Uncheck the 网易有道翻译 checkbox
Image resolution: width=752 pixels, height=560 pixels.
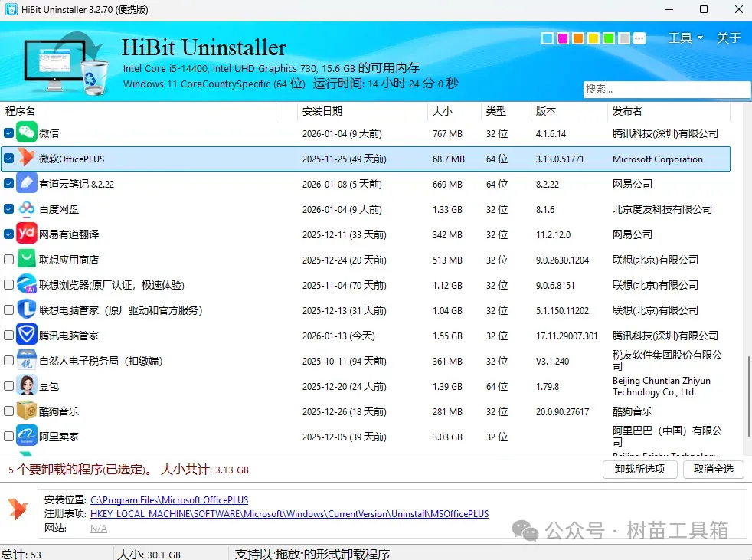(x=8, y=234)
